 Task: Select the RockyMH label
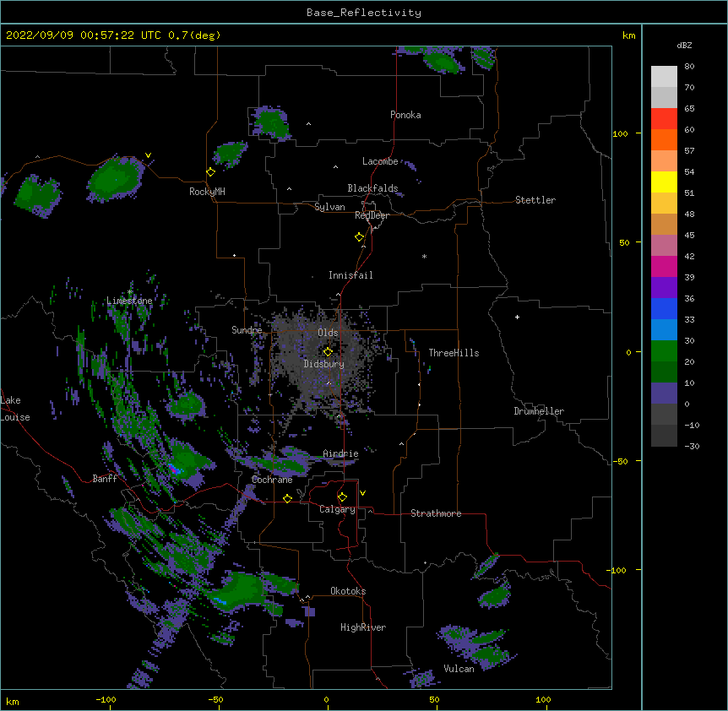(x=207, y=192)
